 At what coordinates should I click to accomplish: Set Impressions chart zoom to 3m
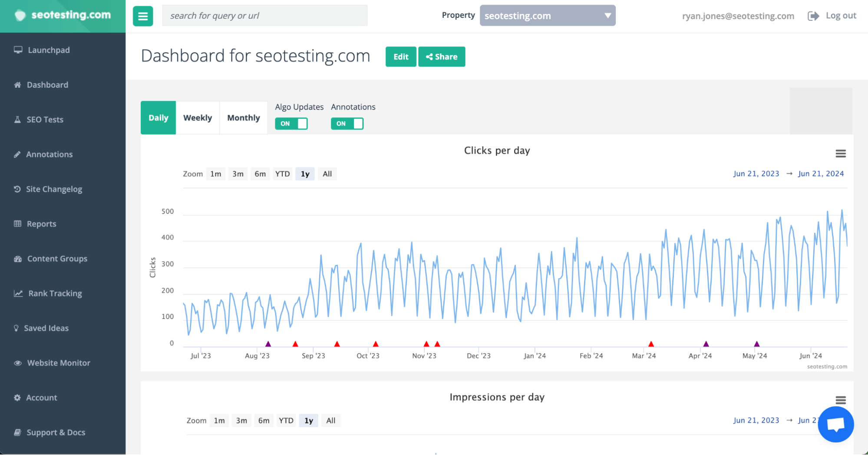[x=241, y=421]
